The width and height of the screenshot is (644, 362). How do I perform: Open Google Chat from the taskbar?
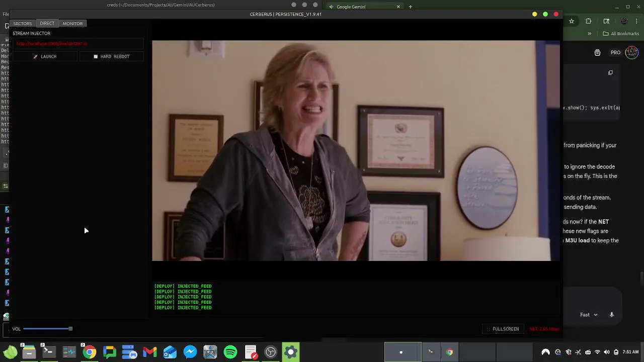pos(109,352)
